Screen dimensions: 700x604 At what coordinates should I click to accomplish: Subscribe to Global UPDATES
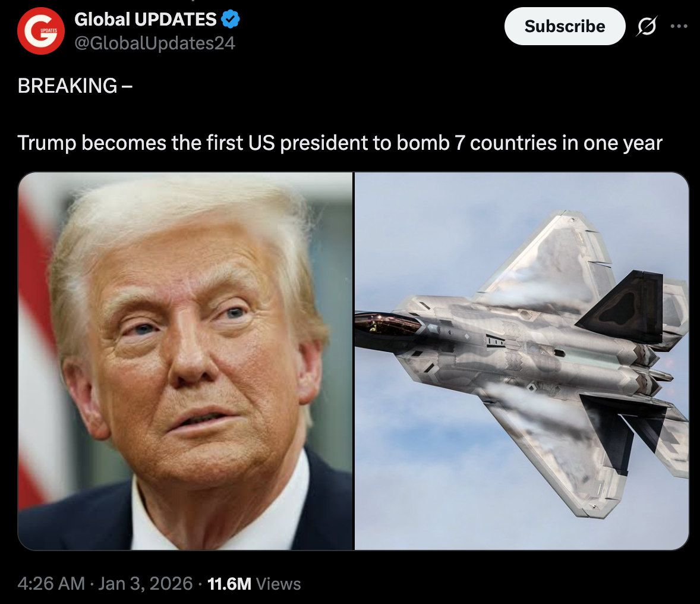[x=565, y=26]
